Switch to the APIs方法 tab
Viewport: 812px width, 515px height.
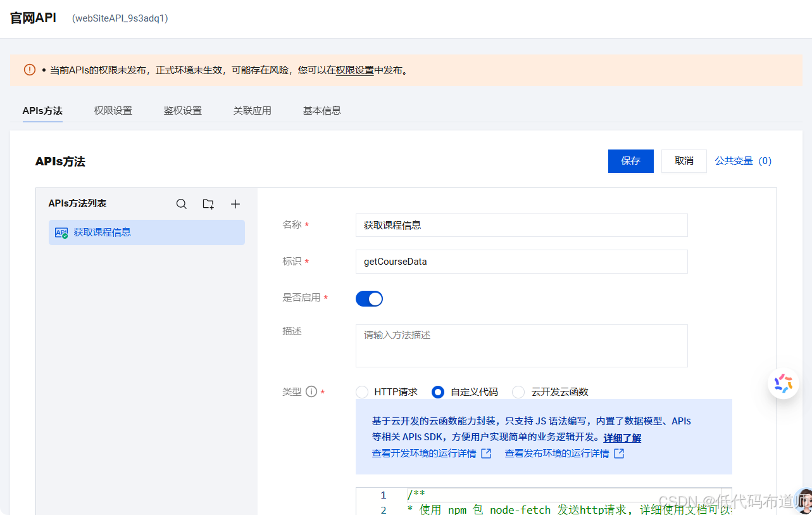tap(42, 110)
